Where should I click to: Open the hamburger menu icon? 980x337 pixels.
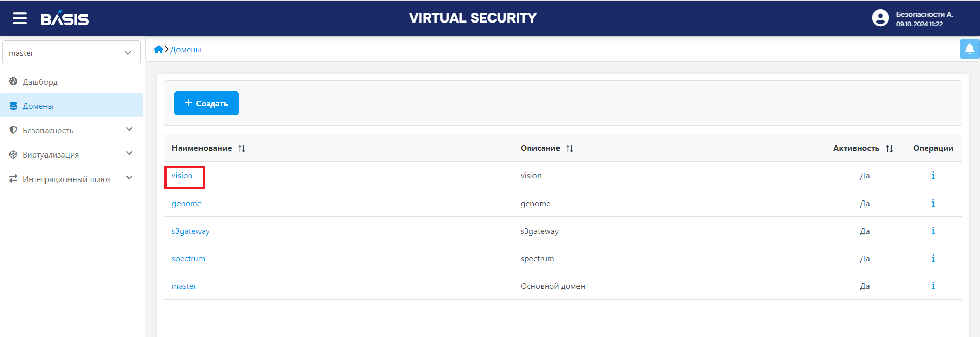(x=19, y=18)
